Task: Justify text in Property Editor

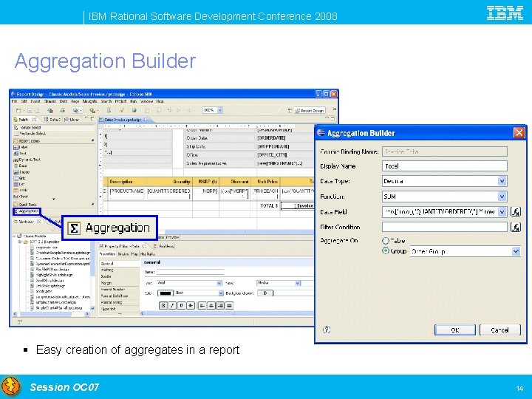Action: 229,306
